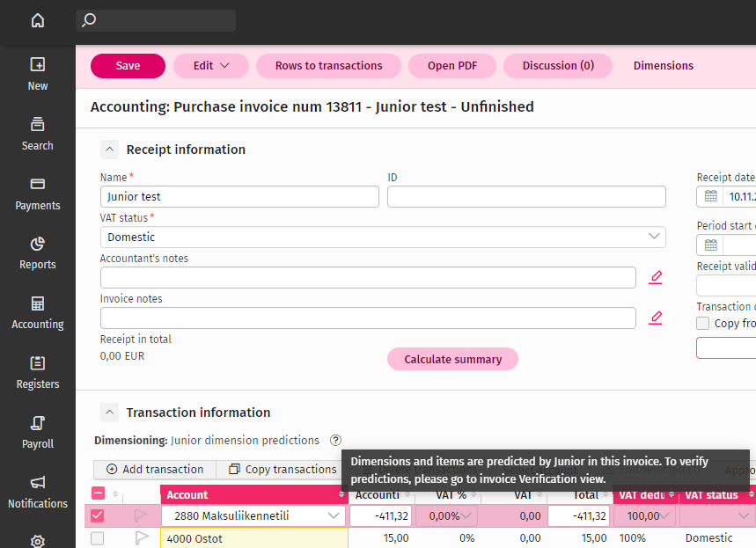Image resolution: width=756 pixels, height=548 pixels.
Task: Click the Save button
Action: point(128,66)
